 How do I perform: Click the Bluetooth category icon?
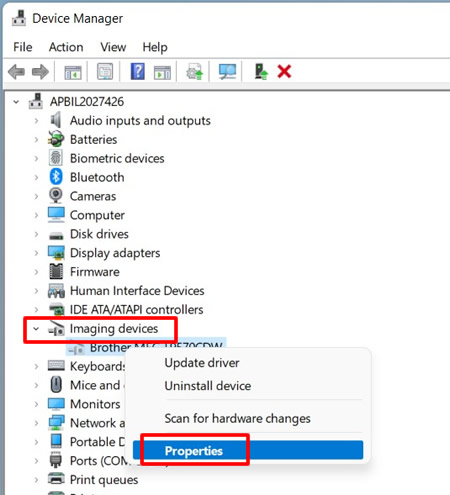point(56,177)
